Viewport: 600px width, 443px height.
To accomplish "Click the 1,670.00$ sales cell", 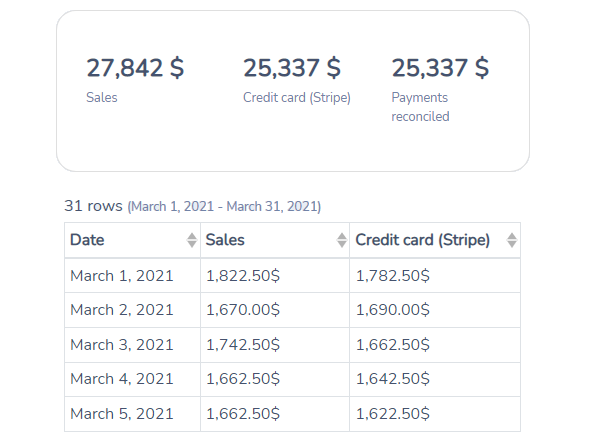I will 275,310.
